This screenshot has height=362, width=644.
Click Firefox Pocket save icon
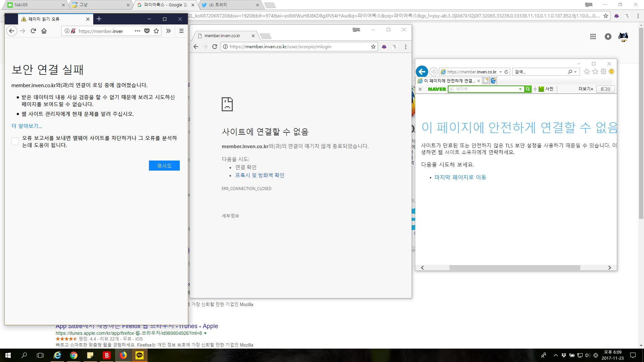click(147, 31)
